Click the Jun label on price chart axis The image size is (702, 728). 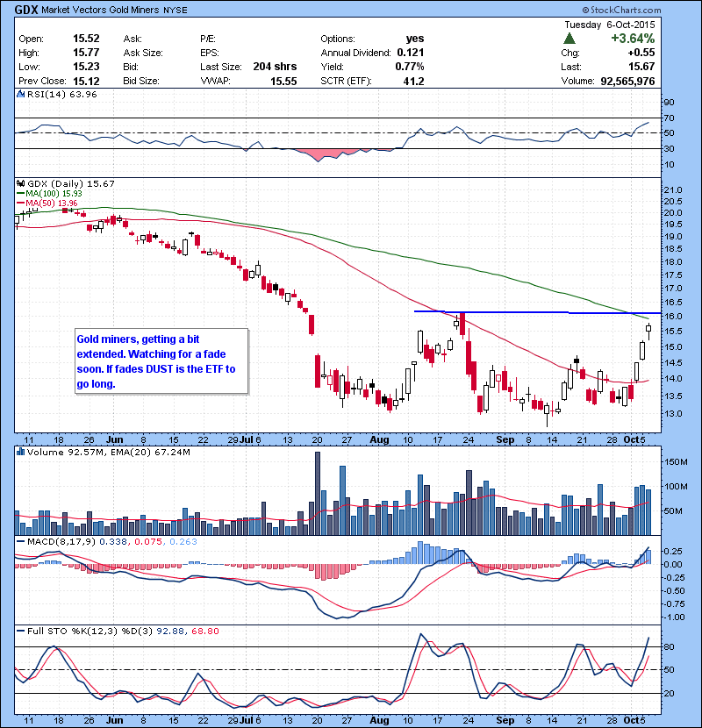tap(114, 439)
